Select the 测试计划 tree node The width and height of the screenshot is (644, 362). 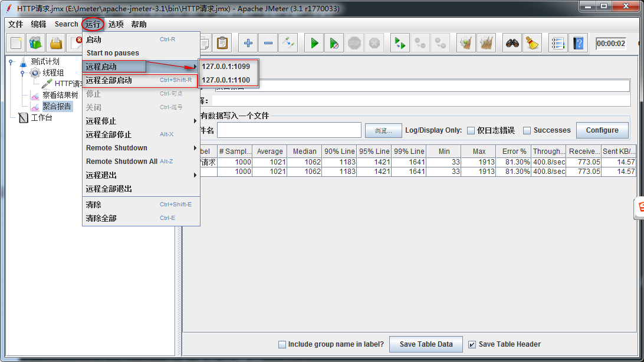[x=45, y=61]
